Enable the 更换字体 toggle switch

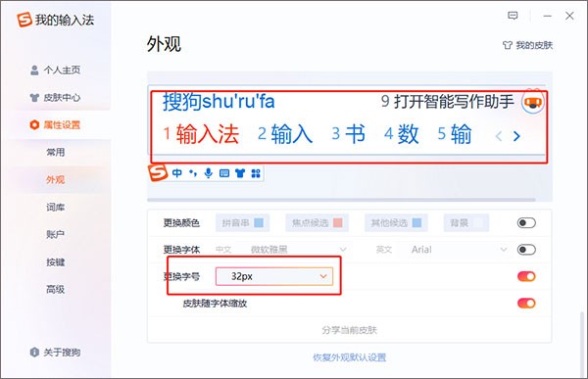point(526,250)
